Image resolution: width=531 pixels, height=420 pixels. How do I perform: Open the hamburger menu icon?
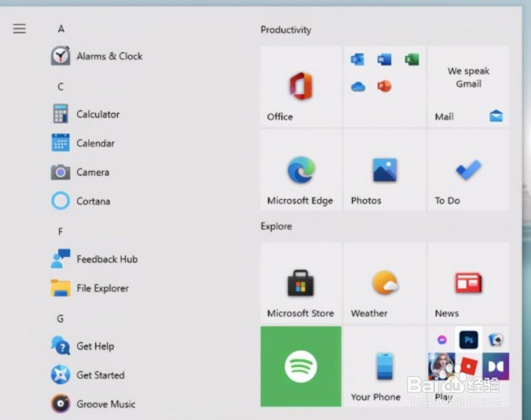(19, 29)
